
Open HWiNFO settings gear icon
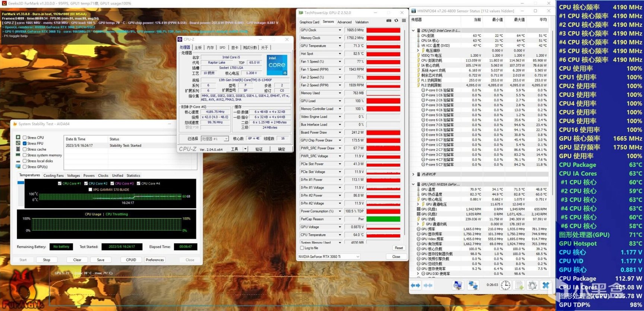532,285
